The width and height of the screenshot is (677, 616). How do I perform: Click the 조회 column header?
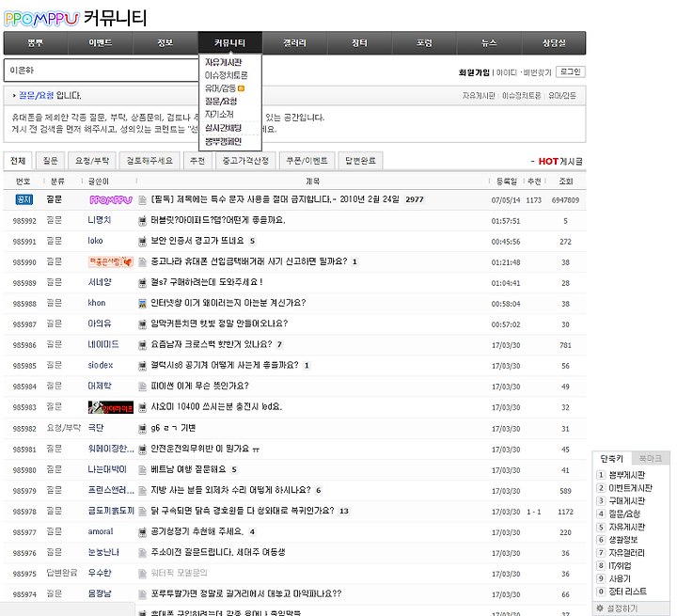pyautogui.click(x=566, y=182)
